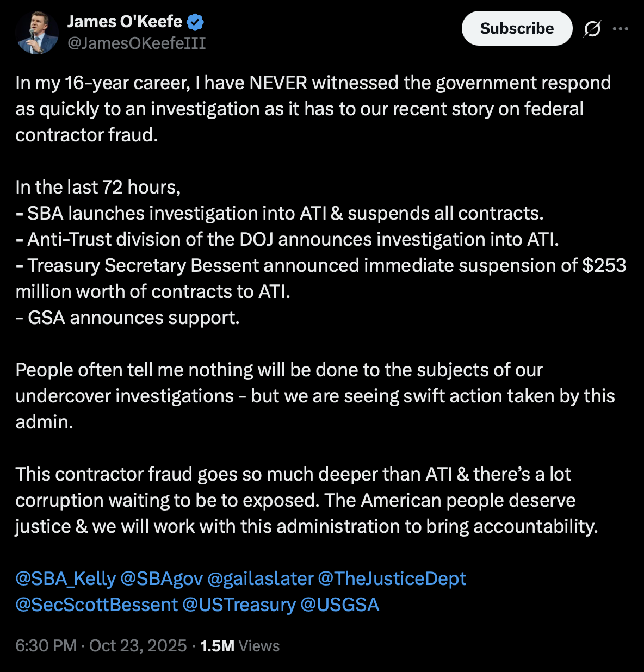Click the James O'Keefe display name
Viewport: 644px width, 672px height.
click(125, 22)
